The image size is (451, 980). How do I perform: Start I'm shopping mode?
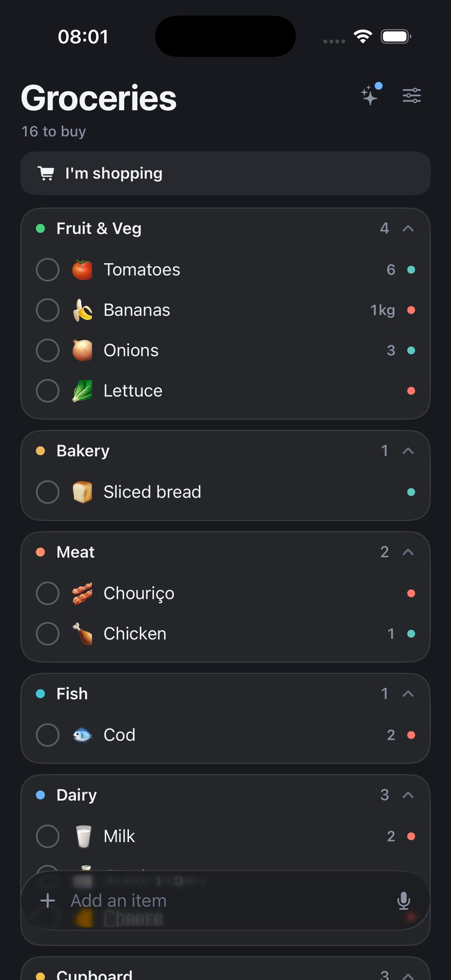tap(225, 173)
